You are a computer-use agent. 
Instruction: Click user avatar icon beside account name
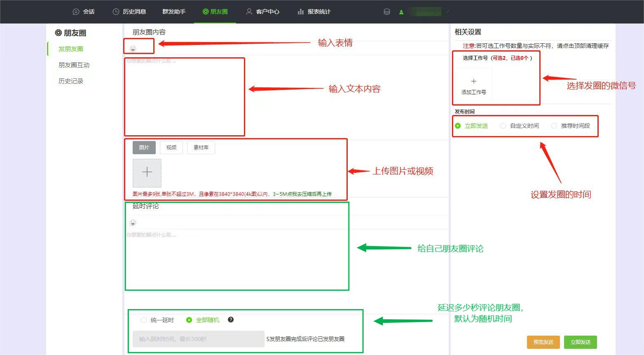(401, 12)
